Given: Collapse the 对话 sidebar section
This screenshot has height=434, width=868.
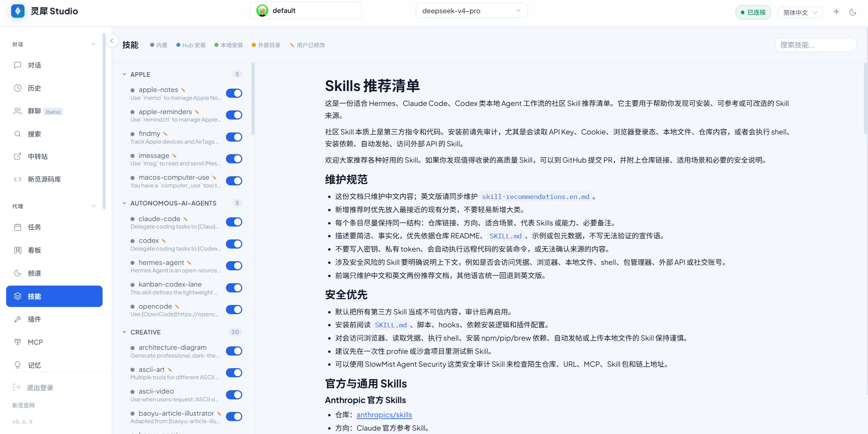Looking at the screenshot, I should (x=93, y=44).
